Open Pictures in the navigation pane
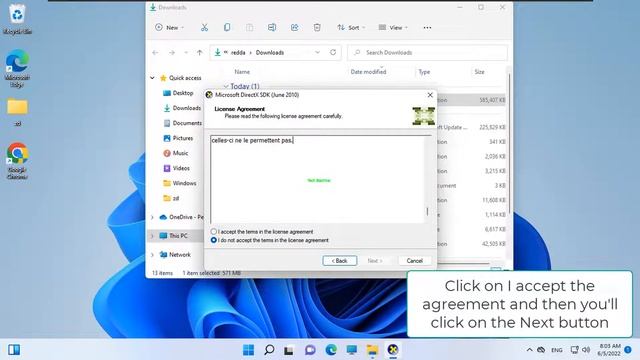Viewport: 640px width, 360px height. point(178,138)
